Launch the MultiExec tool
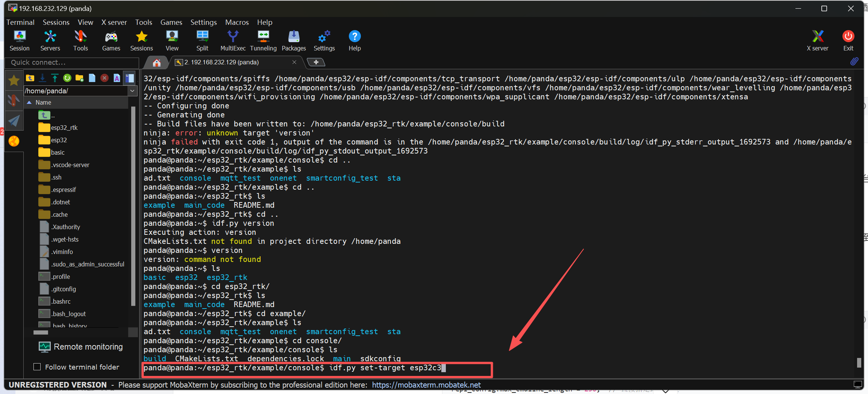Image resolution: width=868 pixels, height=394 pixels. point(233,41)
